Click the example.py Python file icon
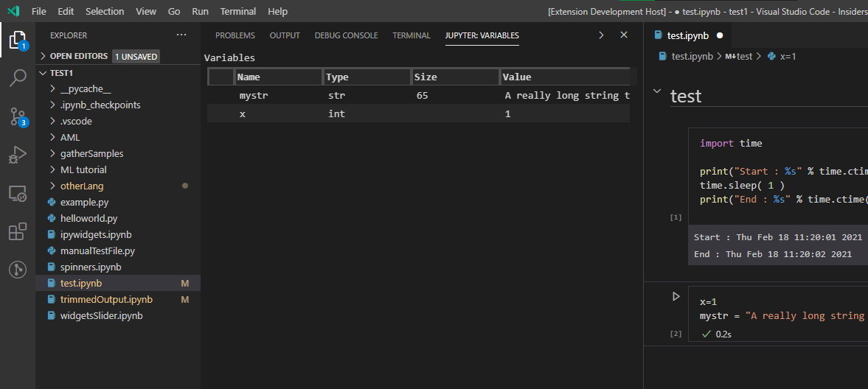868x389 pixels. tap(52, 202)
